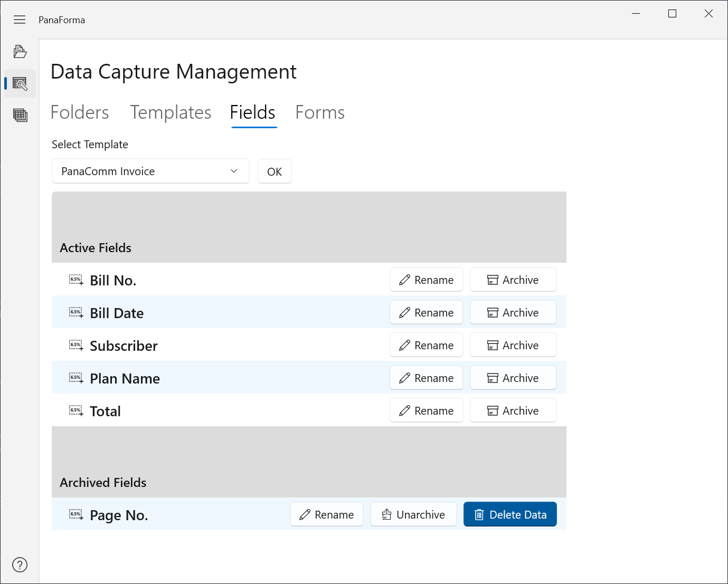Open the help question mark icon
Image resolution: width=728 pixels, height=584 pixels.
[20, 565]
